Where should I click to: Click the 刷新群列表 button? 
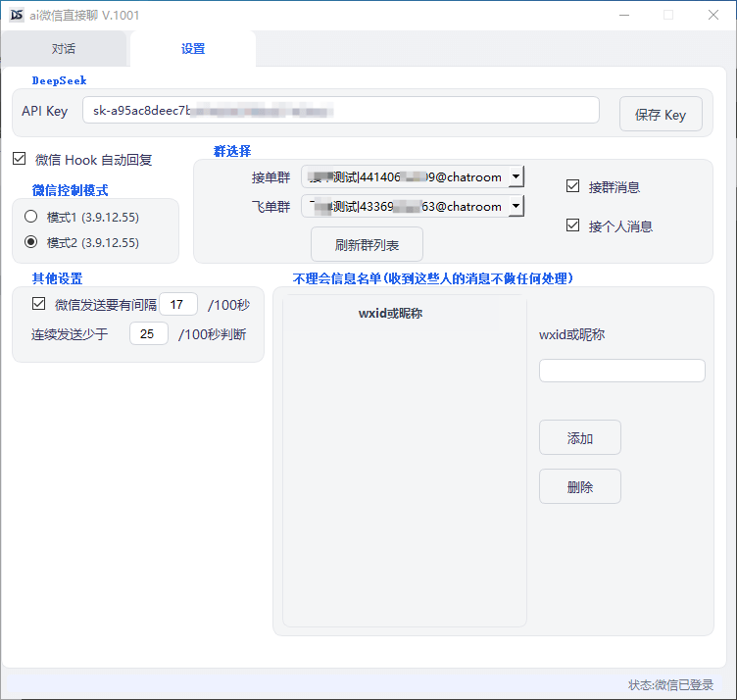point(368,244)
